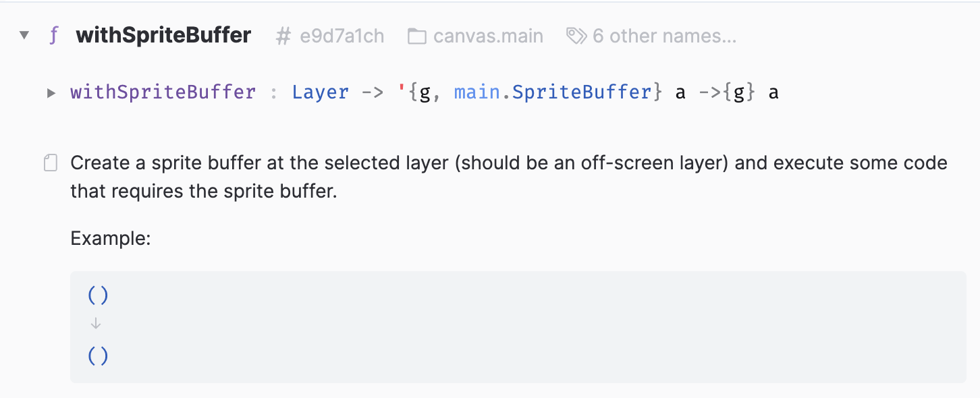Click the tags icon before 6 other names

tap(577, 35)
